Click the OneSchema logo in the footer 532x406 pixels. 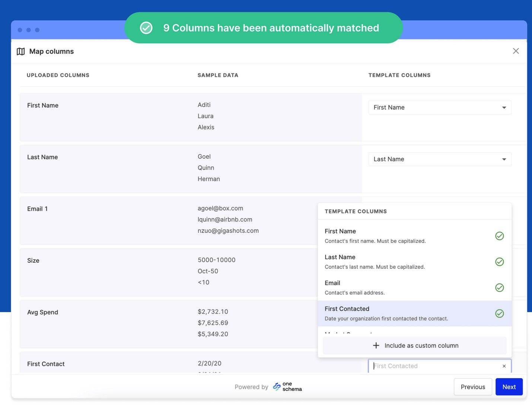pyautogui.click(x=287, y=387)
